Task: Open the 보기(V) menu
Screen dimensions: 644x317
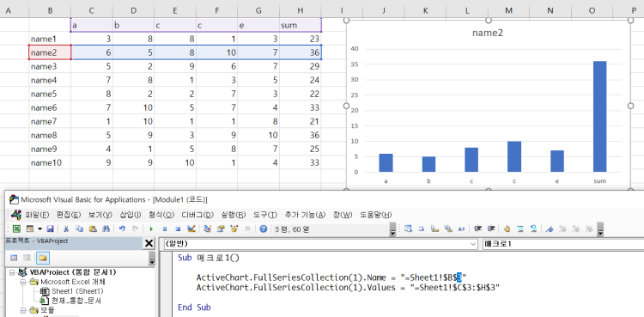Action: (x=100, y=215)
